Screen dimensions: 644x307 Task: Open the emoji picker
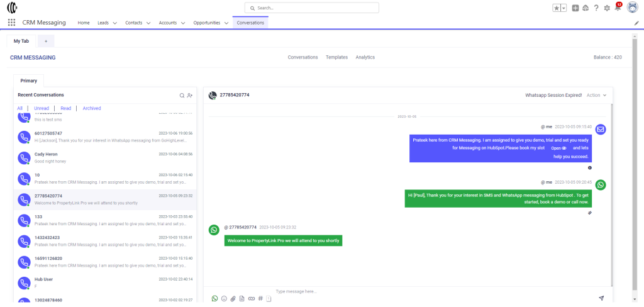pos(224,298)
